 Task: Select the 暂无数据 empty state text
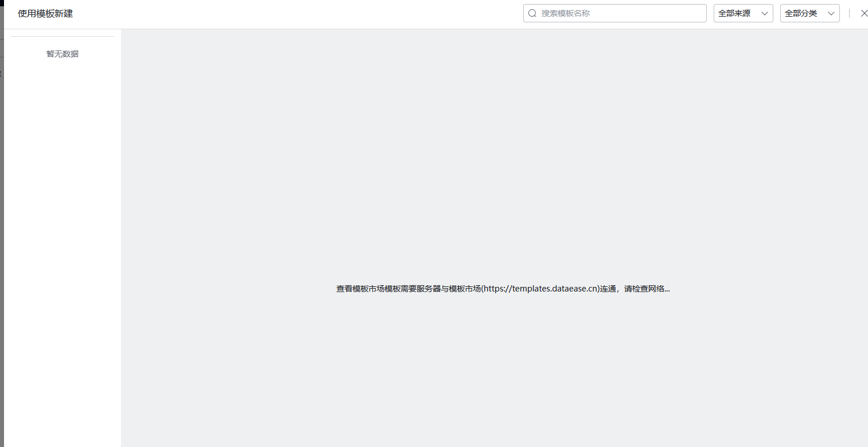[x=62, y=53]
